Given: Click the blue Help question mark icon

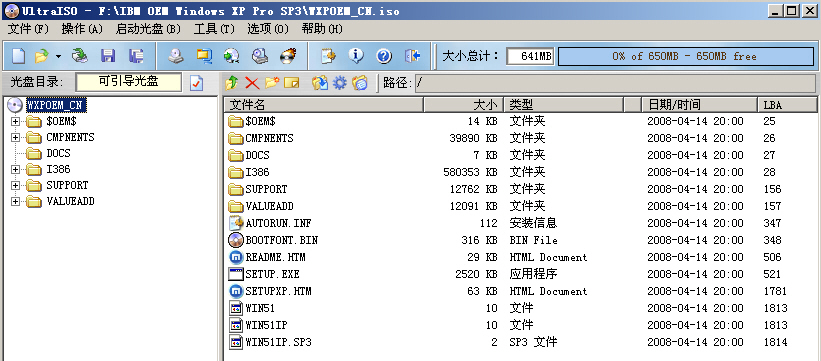Looking at the screenshot, I should pos(384,56).
